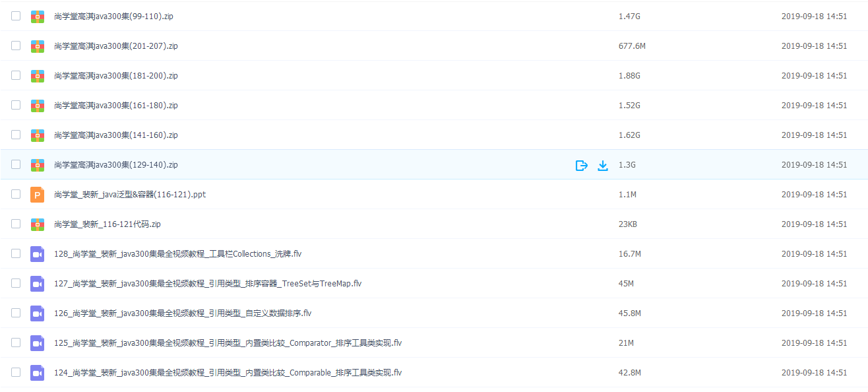This screenshot has height=392, width=868.
Task: Mark checkbox for file 128 Collections flv
Action: pyautogui.click(x=16, y=253)
